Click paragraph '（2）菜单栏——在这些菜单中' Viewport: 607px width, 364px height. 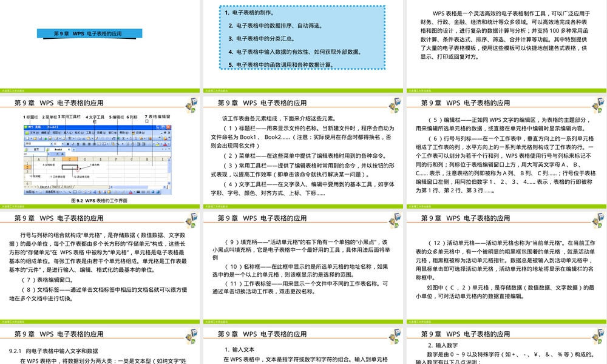[304, 156]
